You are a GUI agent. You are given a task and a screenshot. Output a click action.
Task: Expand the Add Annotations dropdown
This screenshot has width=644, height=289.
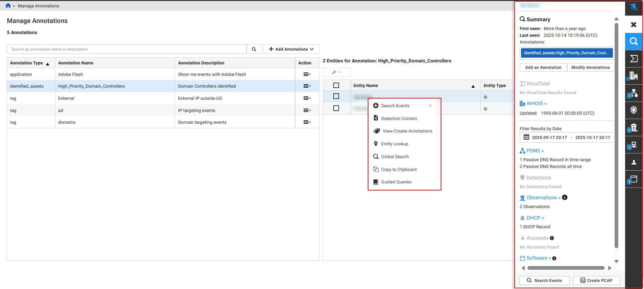pos(291,49)
